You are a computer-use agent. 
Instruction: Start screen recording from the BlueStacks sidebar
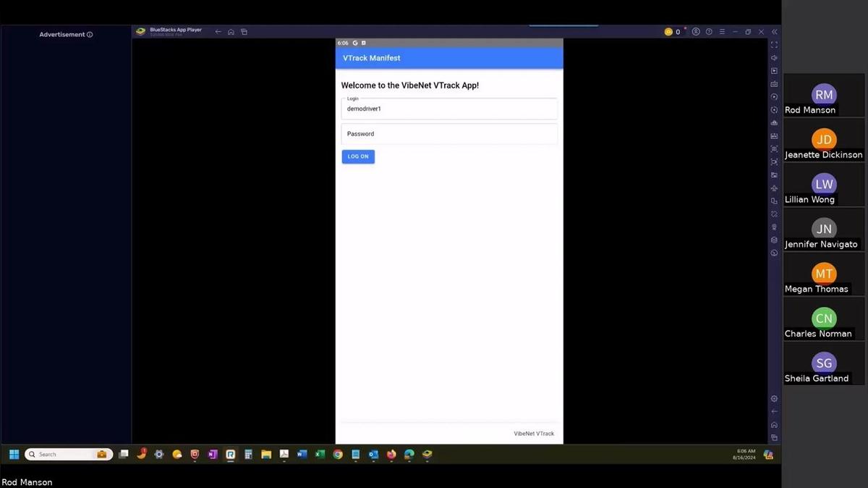tap(774, 96)
